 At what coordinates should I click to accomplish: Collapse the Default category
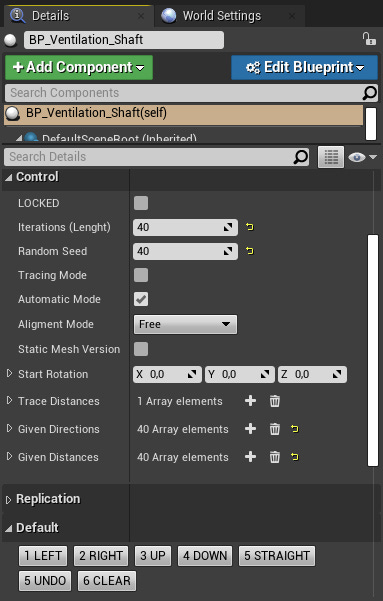(9, 529)
